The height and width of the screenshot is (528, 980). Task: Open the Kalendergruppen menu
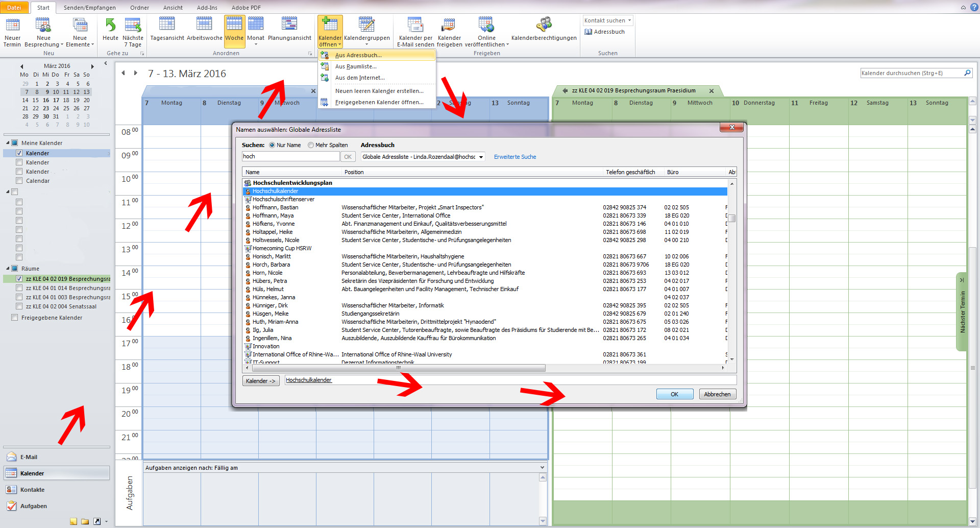[x=366, y=32]
